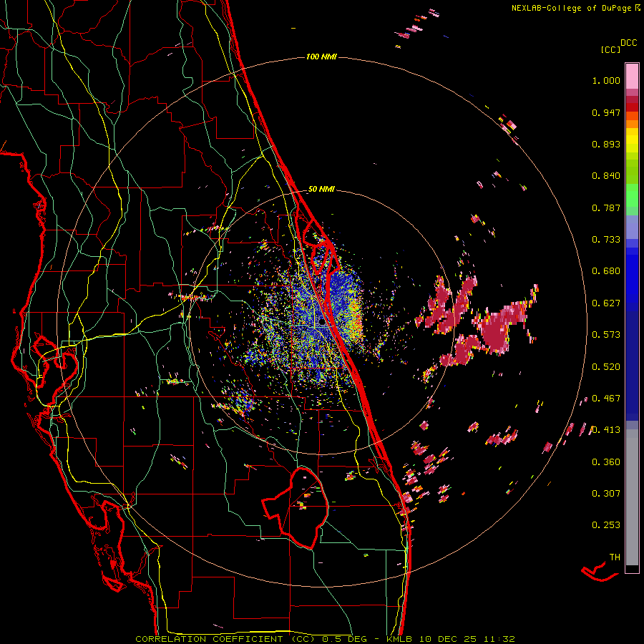Click the red Lake Okeechobee outline on the map

click(296, 508)
